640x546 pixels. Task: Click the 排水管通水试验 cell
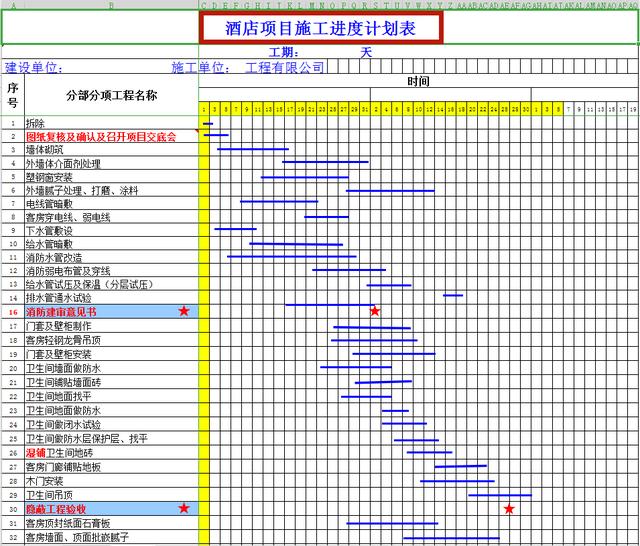[x=111, y=297]
